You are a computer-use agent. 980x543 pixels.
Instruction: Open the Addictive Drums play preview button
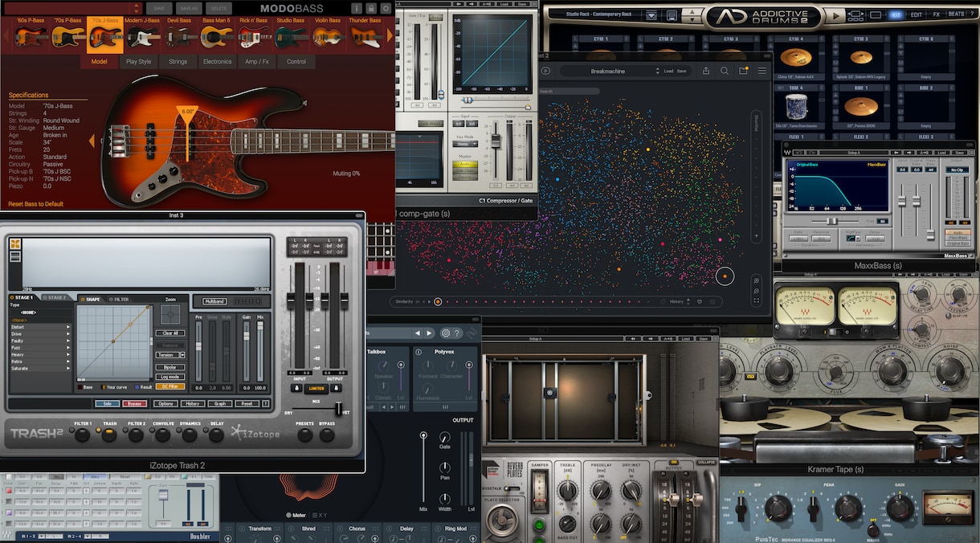(x=836, y=15)
